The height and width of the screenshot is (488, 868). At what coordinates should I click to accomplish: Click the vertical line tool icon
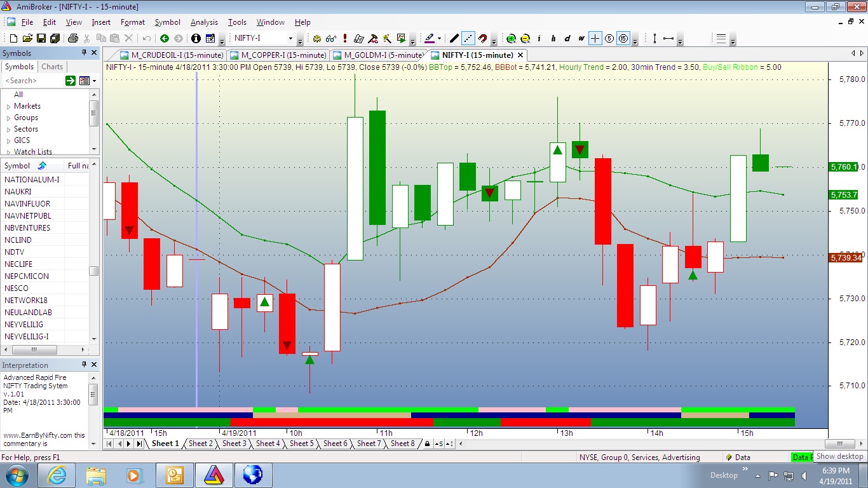654,38
